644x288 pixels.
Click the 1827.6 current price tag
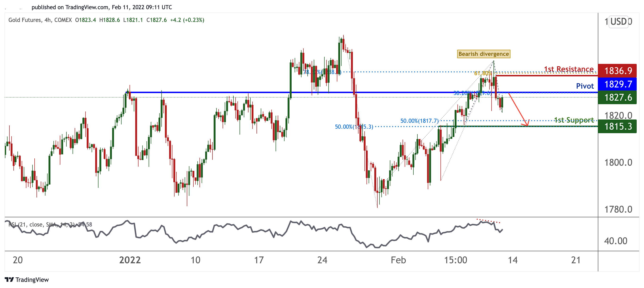point(617,97)
